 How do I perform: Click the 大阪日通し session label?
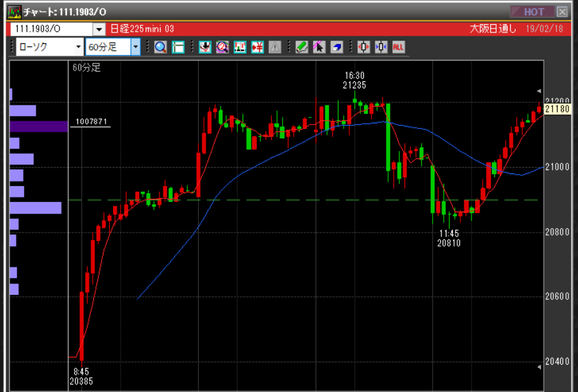[x=493, y=29]
